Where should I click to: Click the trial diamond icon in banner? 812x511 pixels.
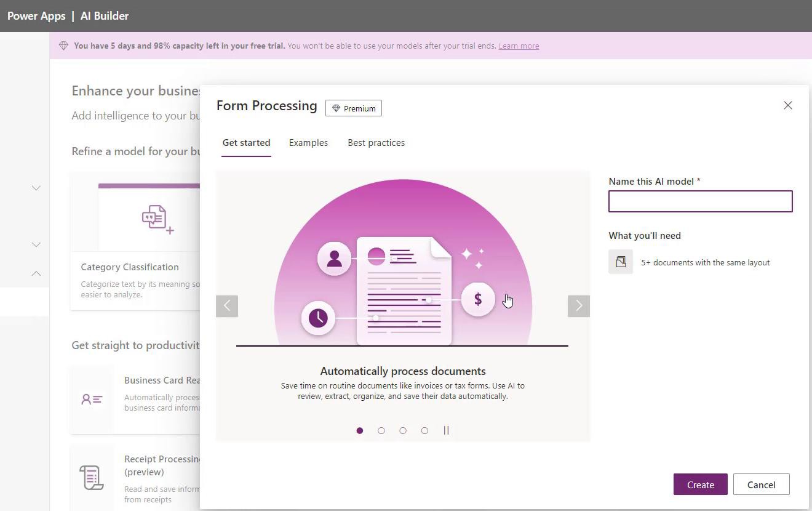click(63, 46)
